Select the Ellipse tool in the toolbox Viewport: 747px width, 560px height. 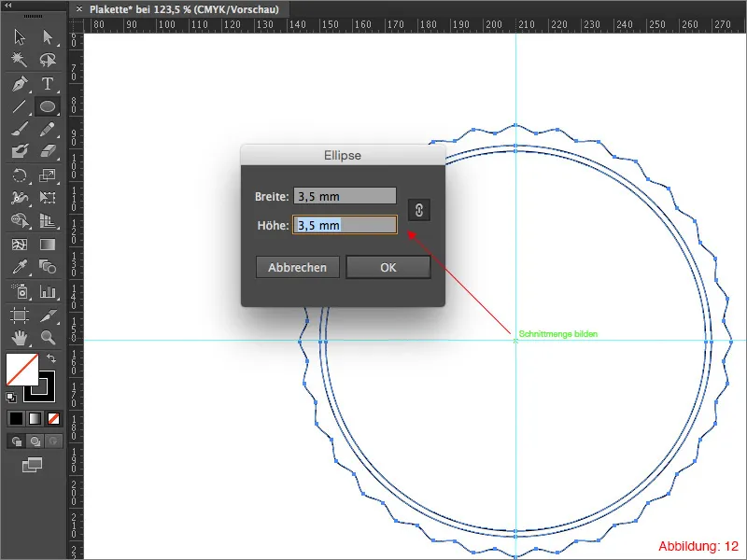(x=48, y=106)
